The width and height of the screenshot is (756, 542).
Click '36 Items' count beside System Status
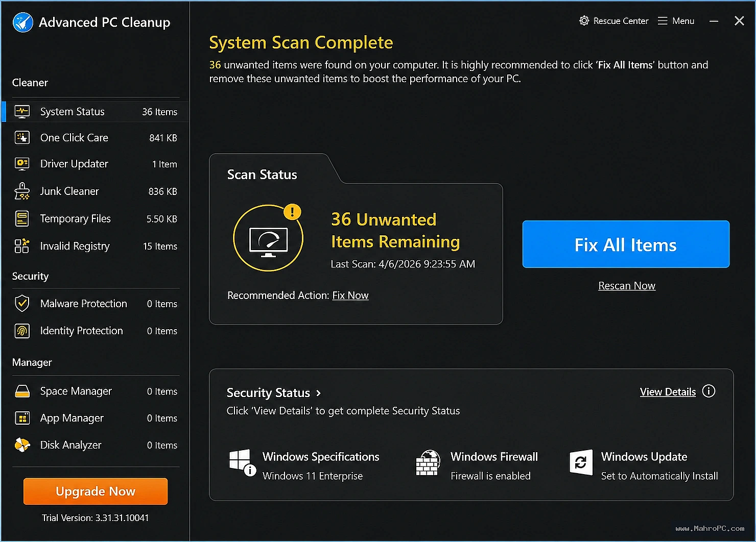click(159, 112)
